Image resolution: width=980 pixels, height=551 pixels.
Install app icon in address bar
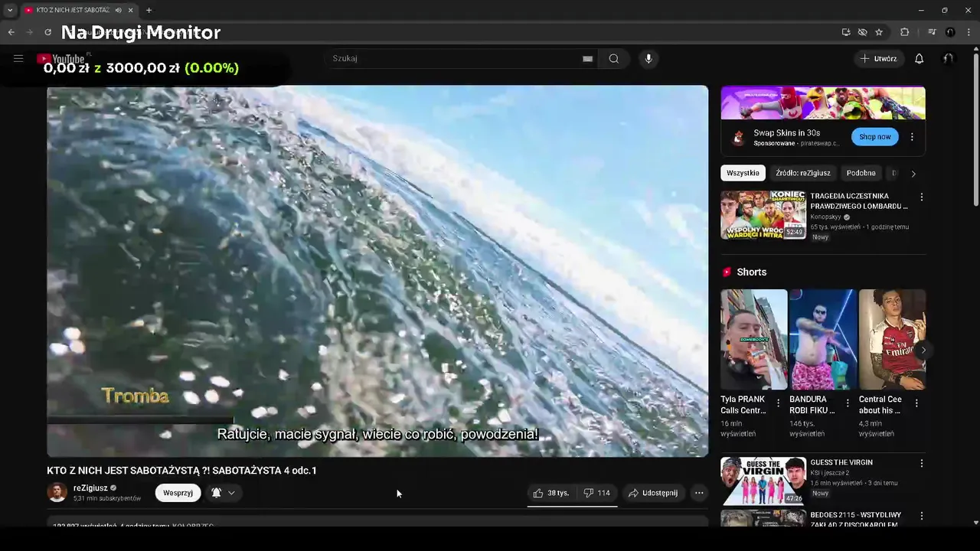click(845, 32)
